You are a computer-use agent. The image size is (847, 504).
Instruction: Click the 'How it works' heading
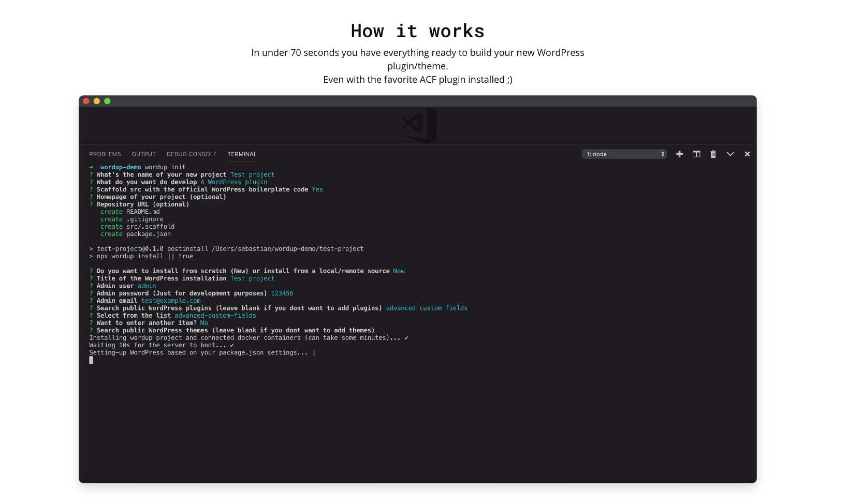418,31
